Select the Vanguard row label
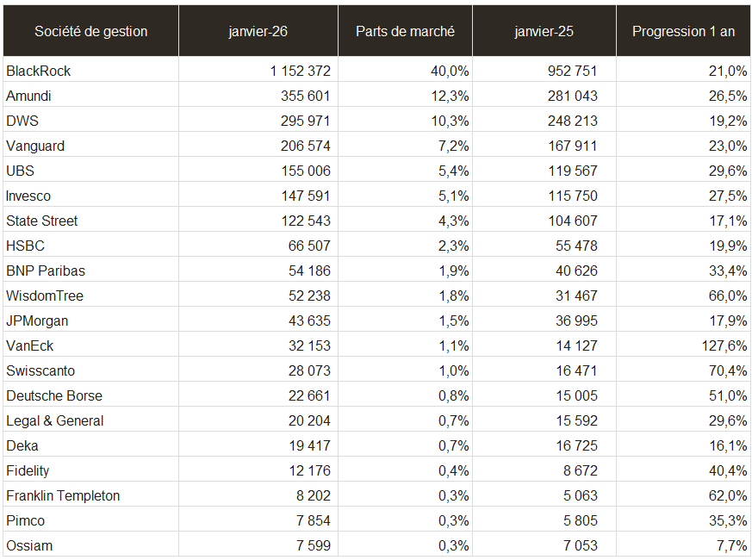 pyautogui.click(x=35, y=146)
